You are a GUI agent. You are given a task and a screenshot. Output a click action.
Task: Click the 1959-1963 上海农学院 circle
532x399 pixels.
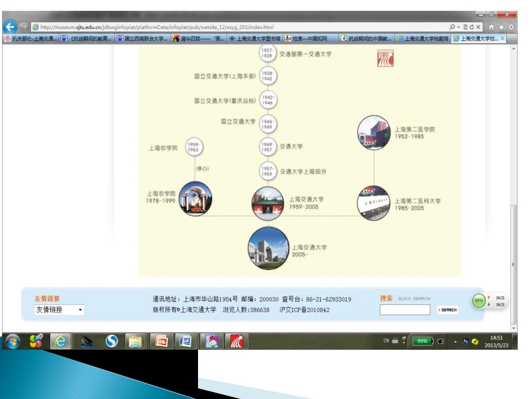[194, 147]
